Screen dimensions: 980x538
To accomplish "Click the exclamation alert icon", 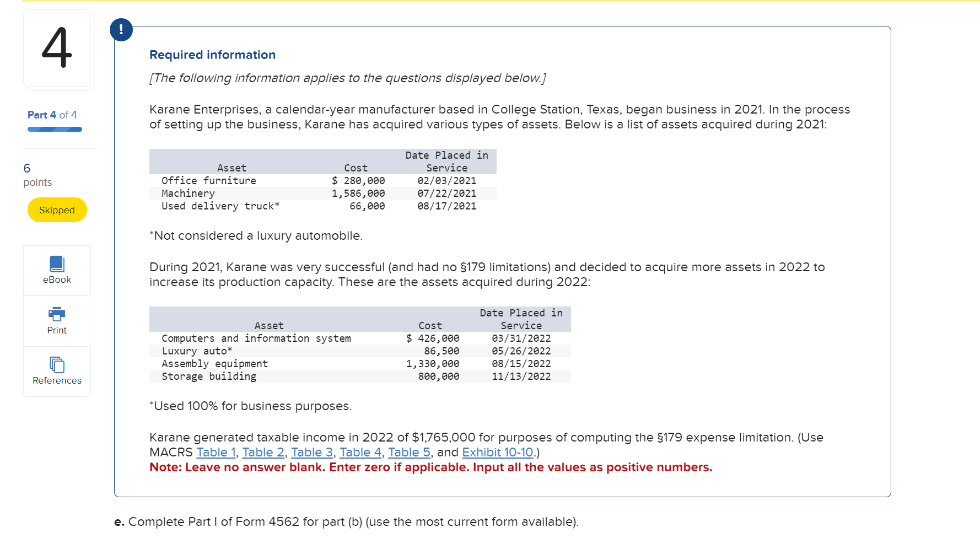I will 121,30.
